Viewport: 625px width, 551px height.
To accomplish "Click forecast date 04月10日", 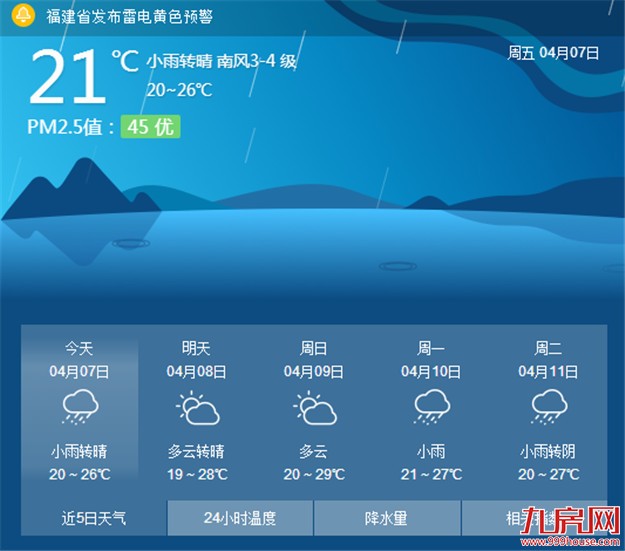I will [430, 372].
